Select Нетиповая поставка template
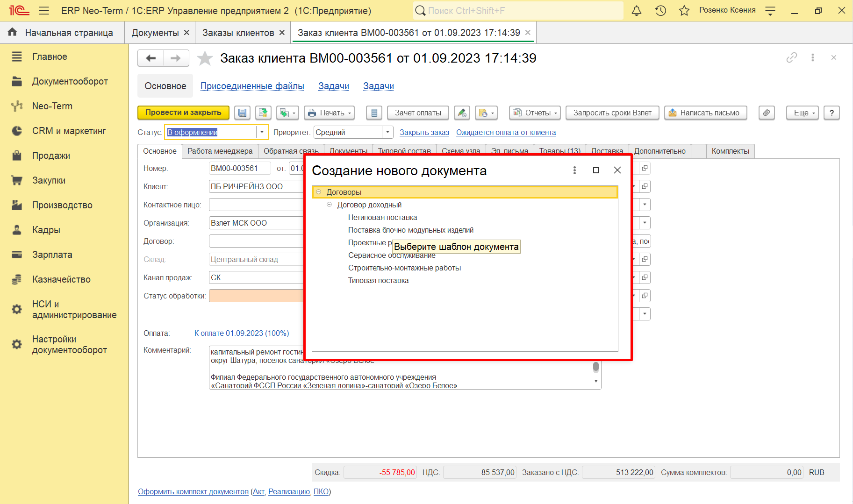The height and width of the screenshot is (504, 853). click(x=382, y=217)
